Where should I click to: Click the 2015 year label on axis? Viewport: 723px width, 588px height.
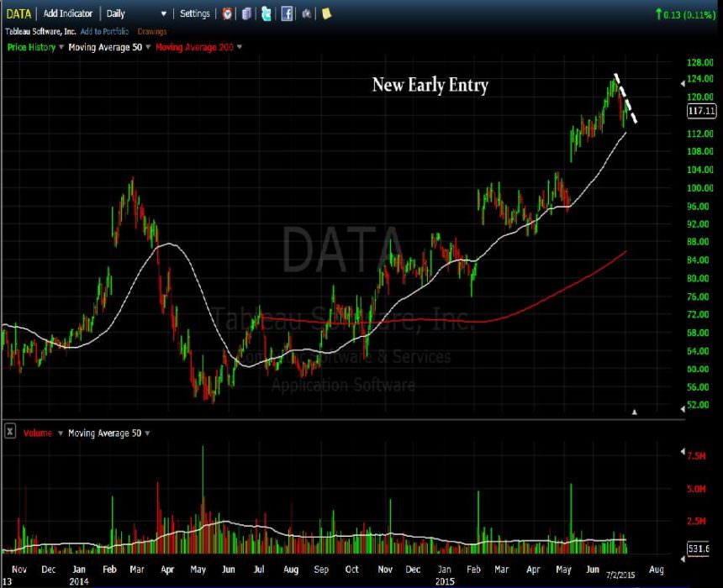pos(445,581)
